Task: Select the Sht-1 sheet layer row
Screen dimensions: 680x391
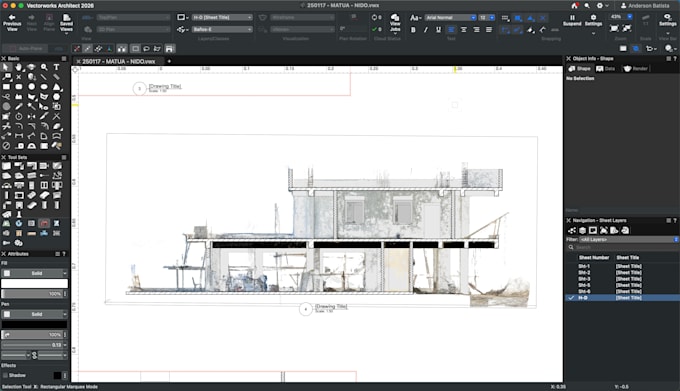Action: (622, 266)
